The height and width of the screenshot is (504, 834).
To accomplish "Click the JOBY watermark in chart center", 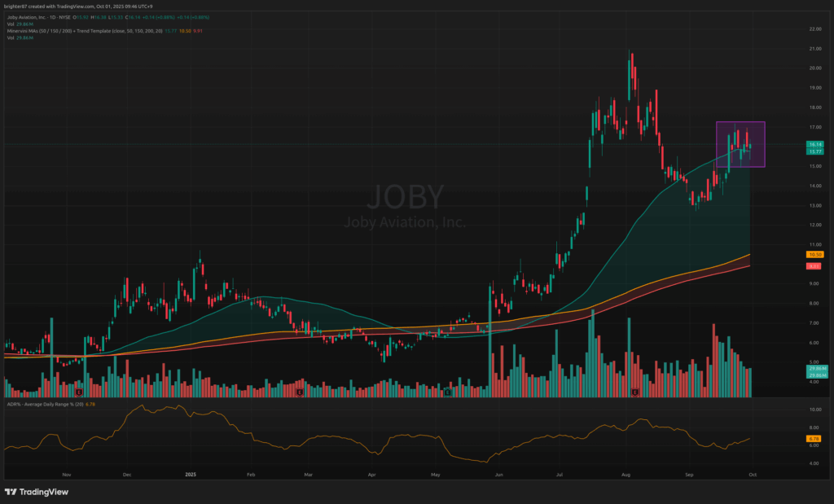I will pos(405,198).
